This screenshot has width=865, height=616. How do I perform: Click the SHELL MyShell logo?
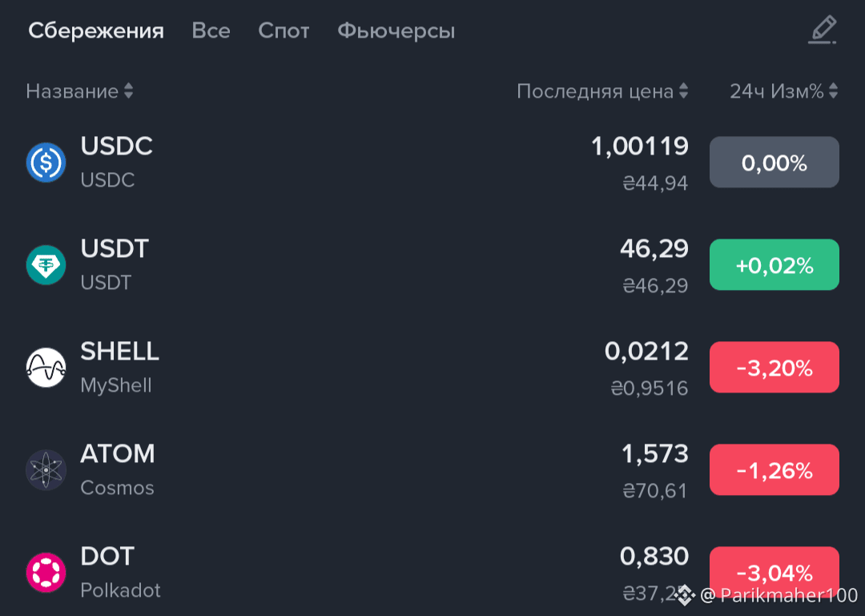46,368
